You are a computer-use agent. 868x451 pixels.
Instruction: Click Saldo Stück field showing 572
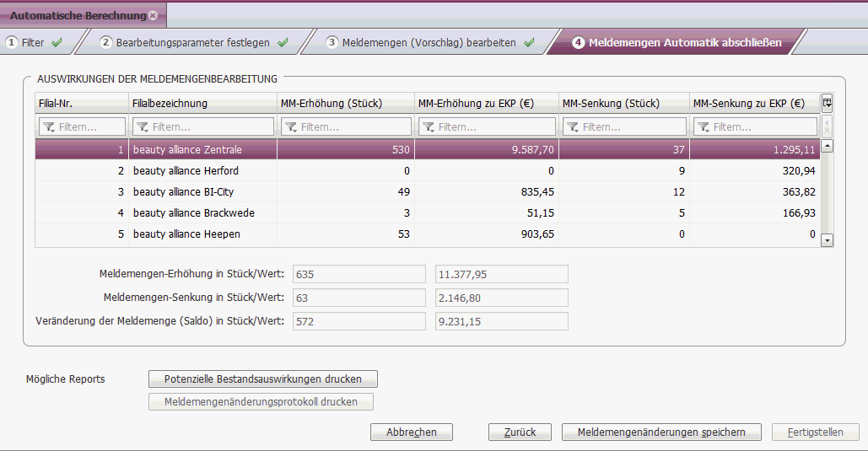[x=359, y=321]
